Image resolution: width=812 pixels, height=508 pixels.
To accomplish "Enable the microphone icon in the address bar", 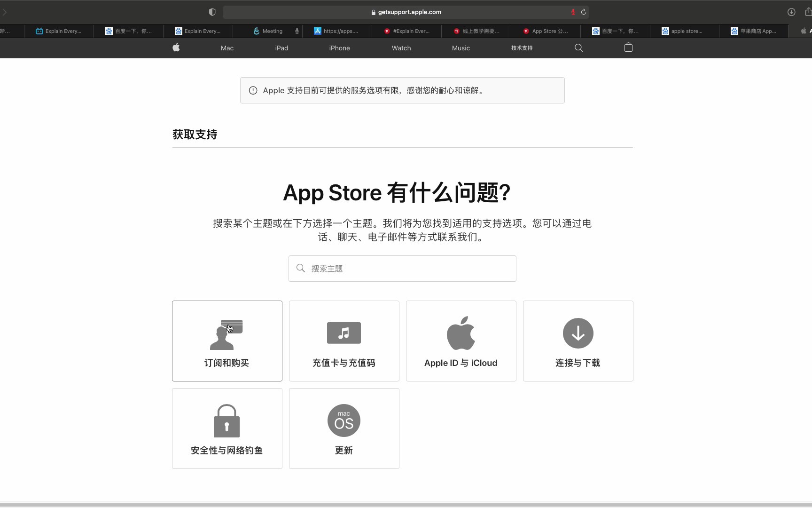I will (x=572, y=12).
